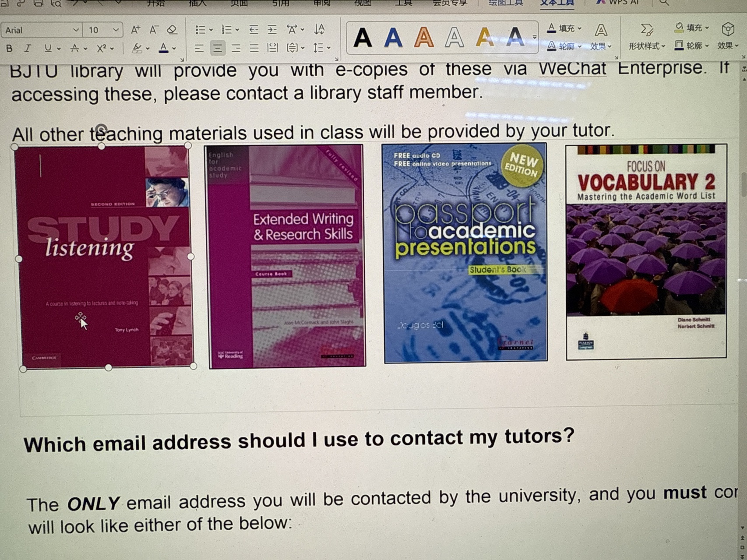Image resolution: width=747 pixels, height=560 pixels.
Task: Click the increase font size icon
Action: point(135,30)
